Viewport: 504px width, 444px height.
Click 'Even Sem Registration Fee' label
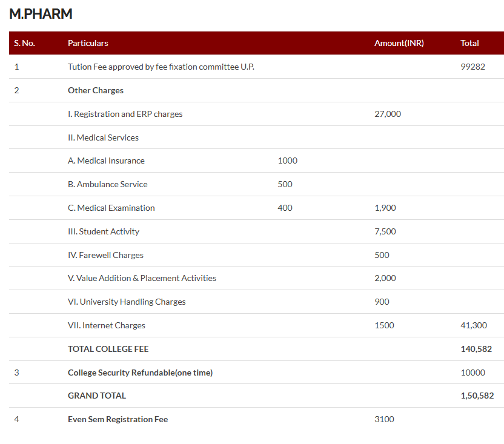[118, 420]
